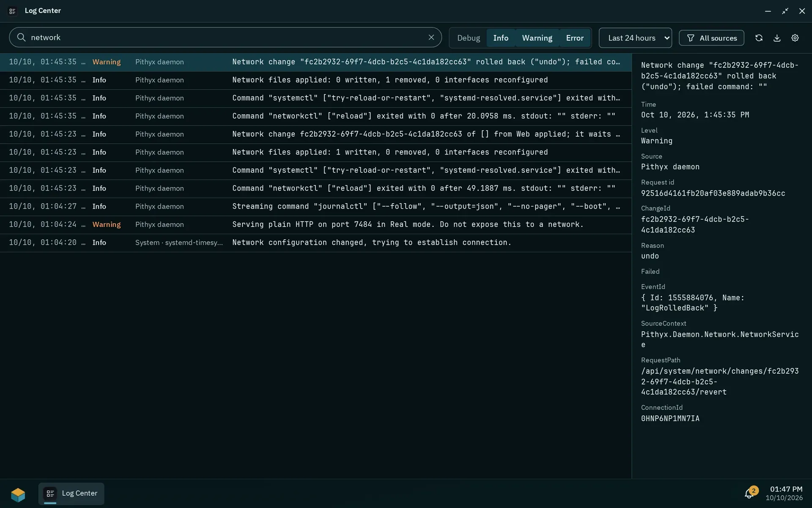812x508 pixels.
Task: Select systemctl row logged at 01:45:35
Action: pyautogui.click(x=315, y=98)
